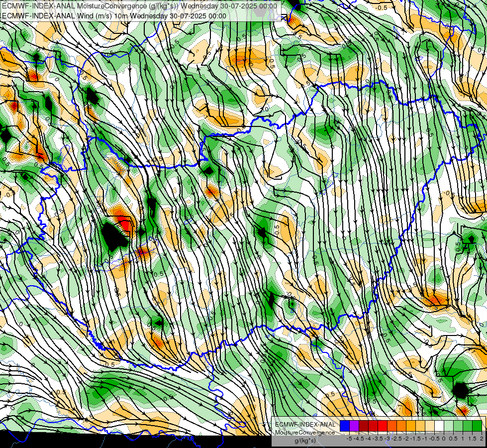Screen dimensions: 487x448
Task: Click the Wind 10m title line at top
Action: coord(114,16)
